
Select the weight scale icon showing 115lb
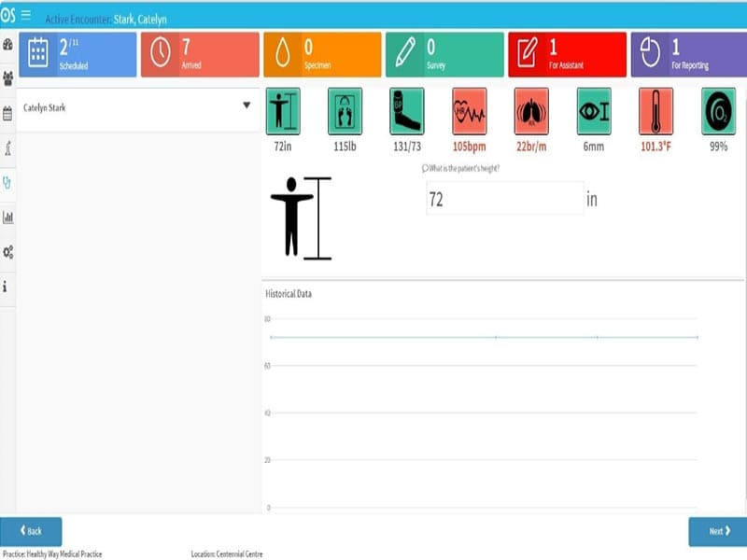(x=345, y=111)
